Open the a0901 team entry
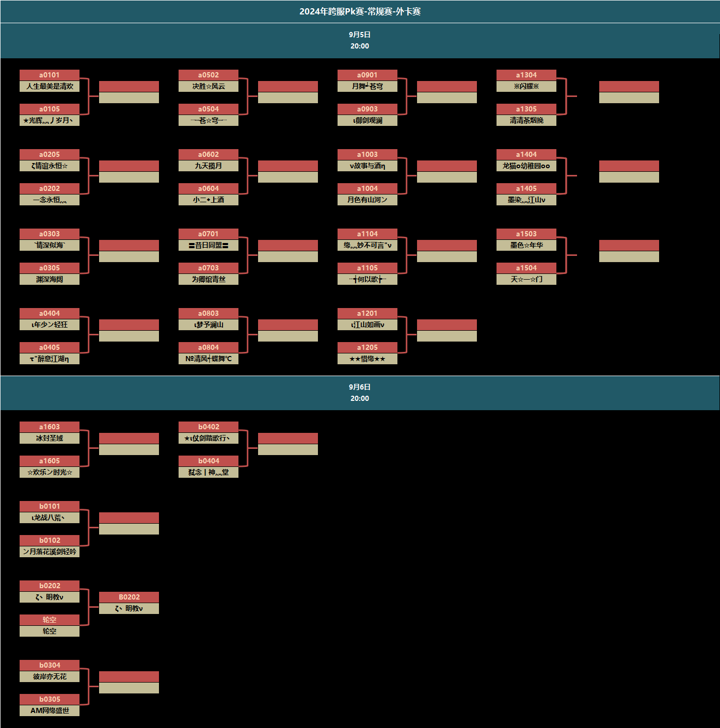The width and height of the screenshot is (720, 728). click(x=367, y=75)
